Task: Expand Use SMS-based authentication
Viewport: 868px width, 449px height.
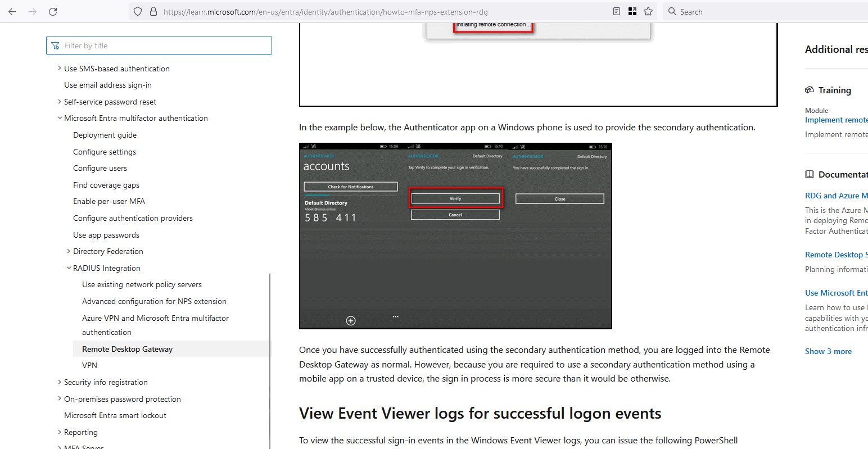Action: 60,69
